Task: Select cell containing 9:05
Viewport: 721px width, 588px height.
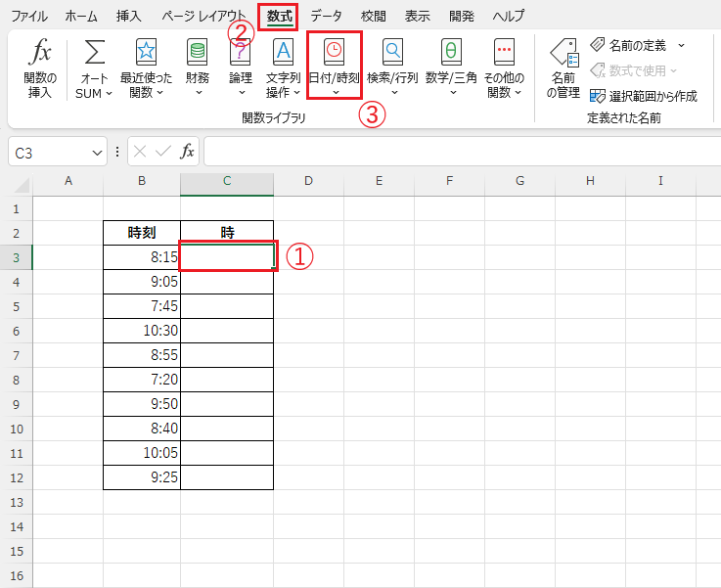Action: point(142,282)
